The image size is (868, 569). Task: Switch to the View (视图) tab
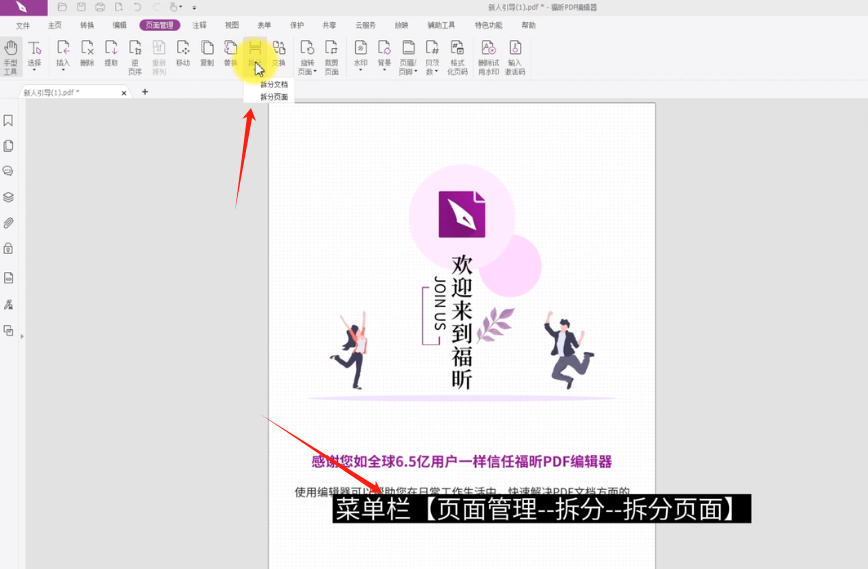tap(232, 25)
